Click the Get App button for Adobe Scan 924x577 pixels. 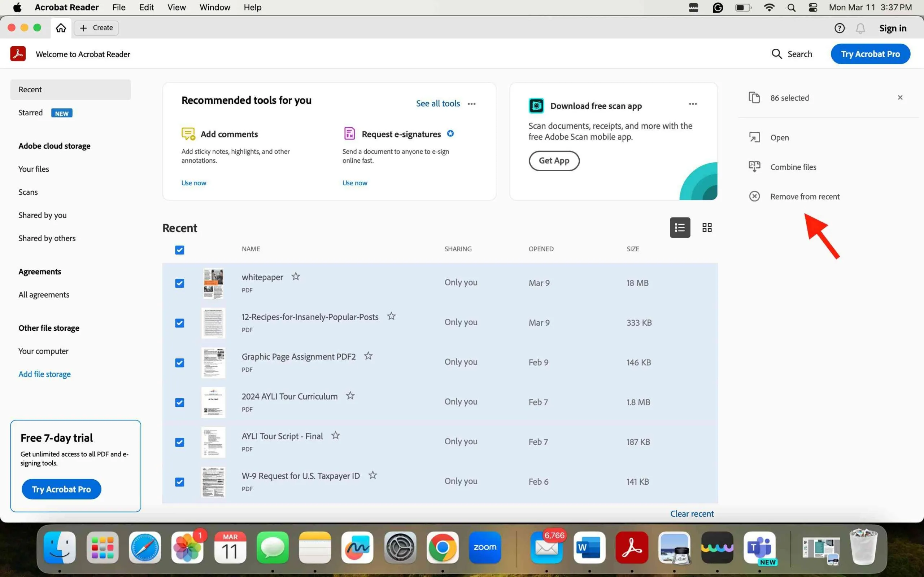554,159
